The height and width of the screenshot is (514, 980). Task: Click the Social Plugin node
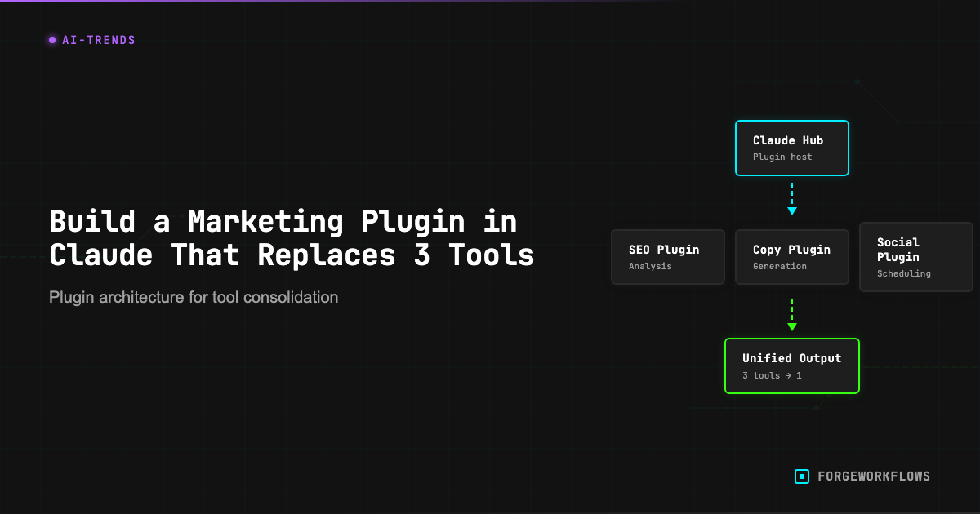click(915, 257)
